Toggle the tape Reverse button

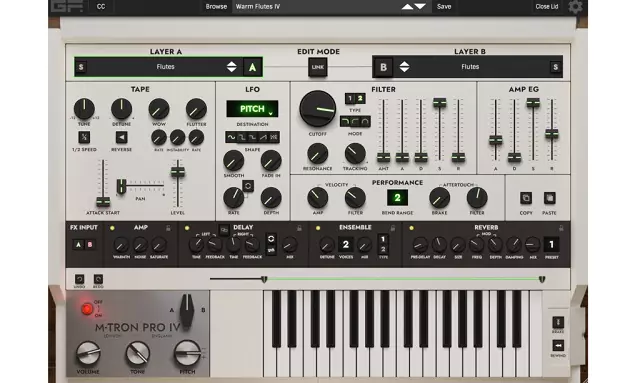121,137
